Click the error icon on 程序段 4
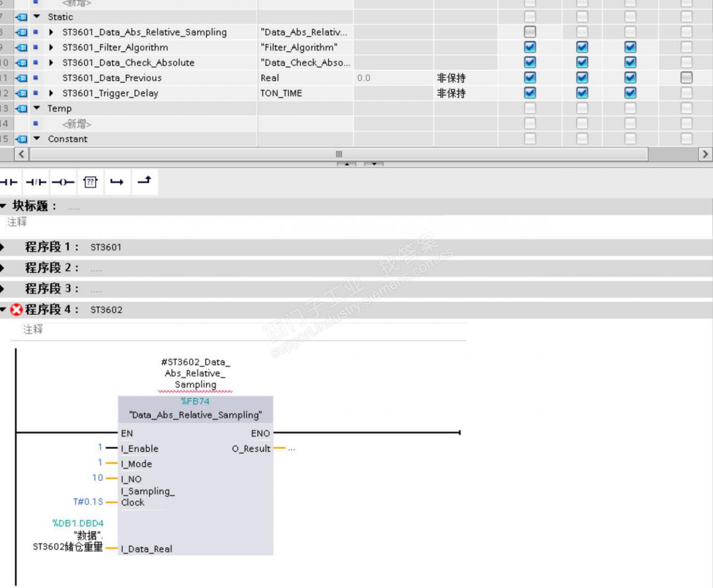Screen dimensions: 713x588 click(x=17, y=310)
